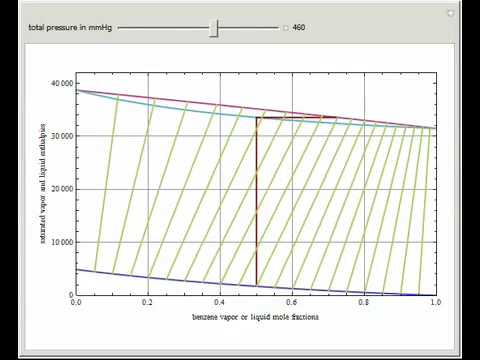Click the y-axis title about saturated enthalpies
The width and height of the screenshot is (480, 360).
click(x=43, y=184)
